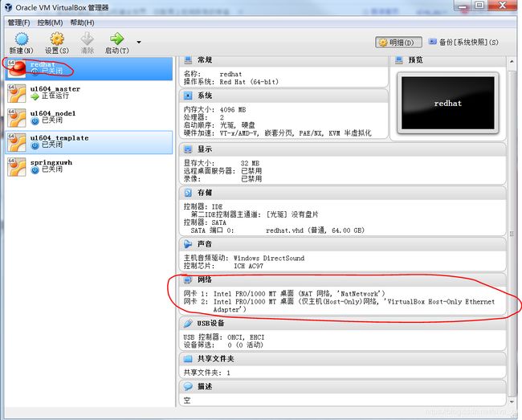
Task: Click the 显示 display section icon
Action: click(188, 149)
